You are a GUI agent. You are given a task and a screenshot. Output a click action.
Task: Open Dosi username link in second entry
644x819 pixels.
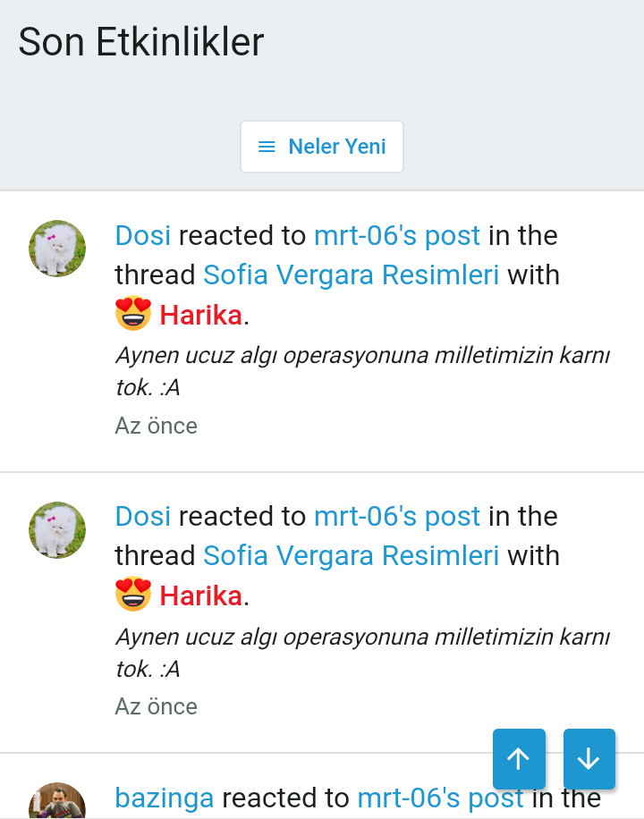[x=143, y=516]
